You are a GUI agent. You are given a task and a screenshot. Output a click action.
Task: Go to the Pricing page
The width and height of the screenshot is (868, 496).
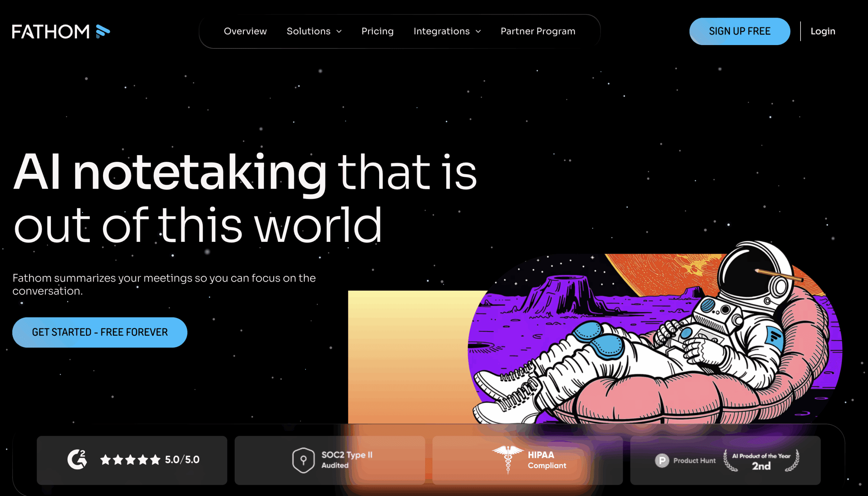pyautogui.click(x=377, y=32)
